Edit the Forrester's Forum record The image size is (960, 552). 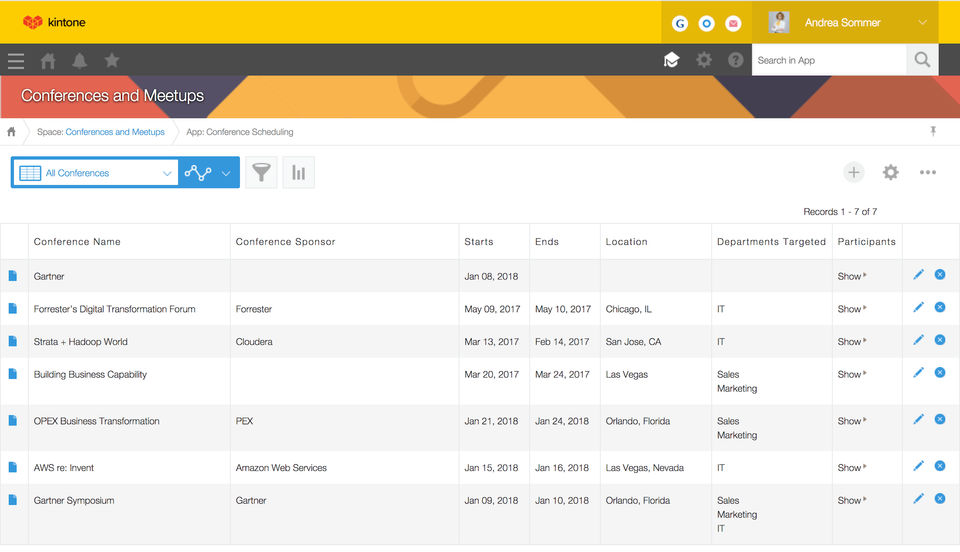(918, 307)
